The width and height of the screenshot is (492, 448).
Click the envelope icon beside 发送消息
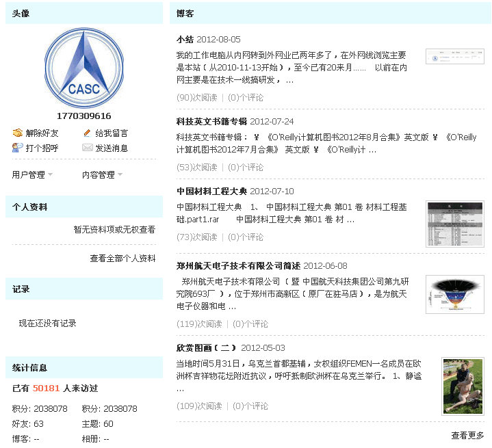click(x=88, y=148)
